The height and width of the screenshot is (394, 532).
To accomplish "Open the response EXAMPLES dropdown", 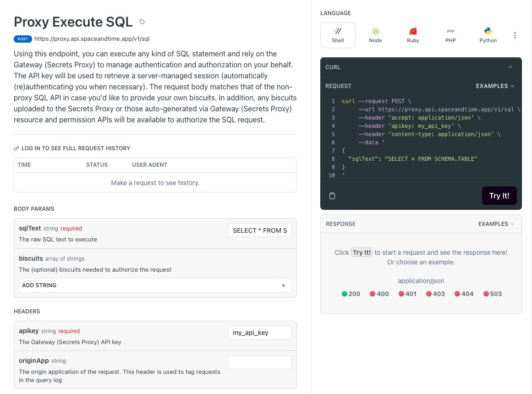I will pyautogui.click(x=496, y=224).
